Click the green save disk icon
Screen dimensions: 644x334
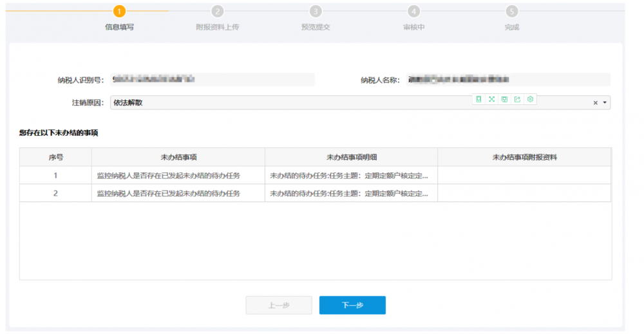504,99
